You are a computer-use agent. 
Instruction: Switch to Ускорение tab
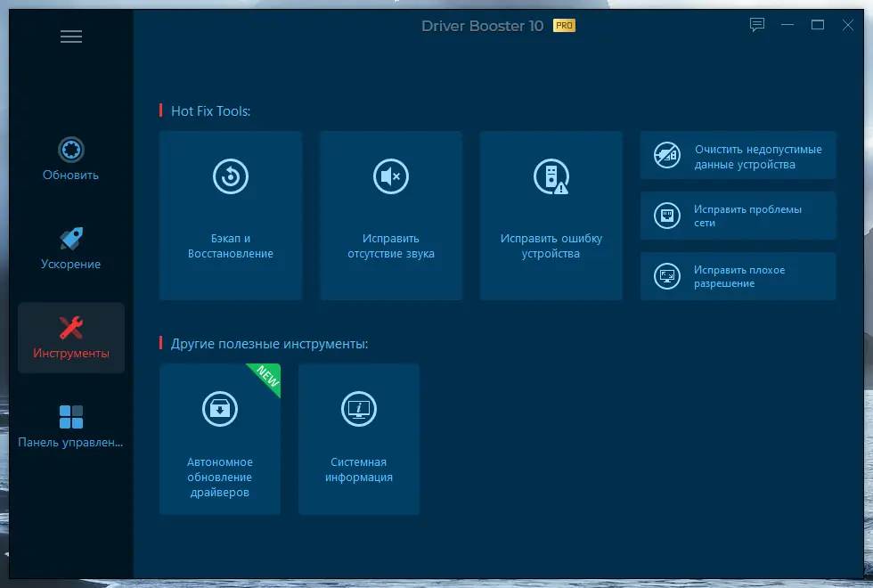[x=70, y=249]
